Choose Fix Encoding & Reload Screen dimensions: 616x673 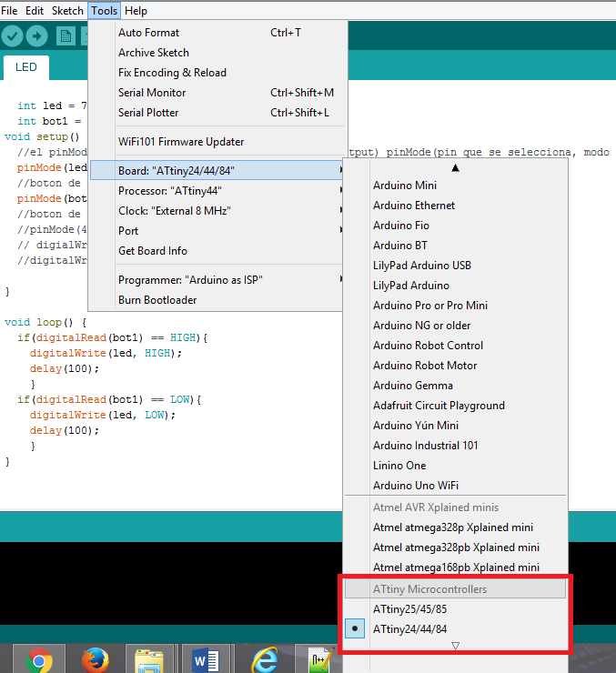[217, 73]
